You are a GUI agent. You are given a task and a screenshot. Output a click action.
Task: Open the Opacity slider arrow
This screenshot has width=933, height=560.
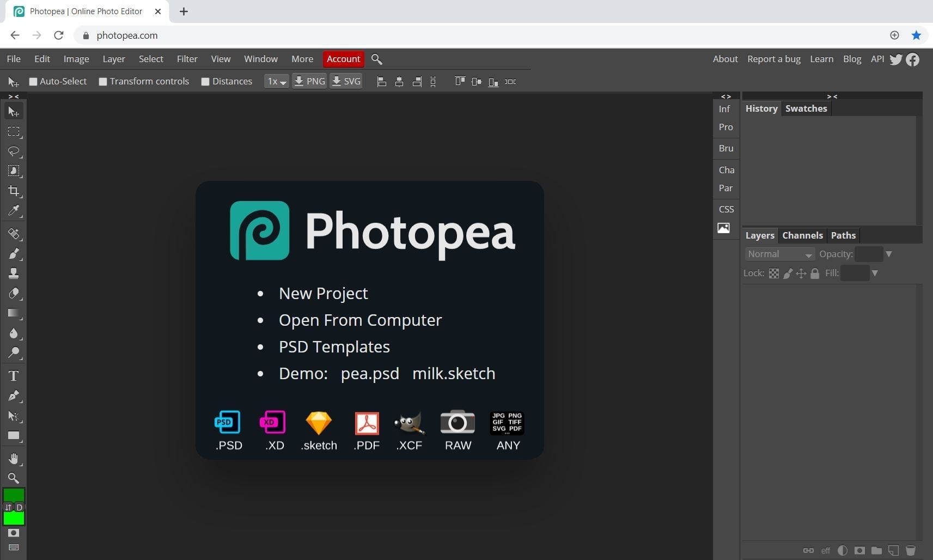tap(889, 254)
